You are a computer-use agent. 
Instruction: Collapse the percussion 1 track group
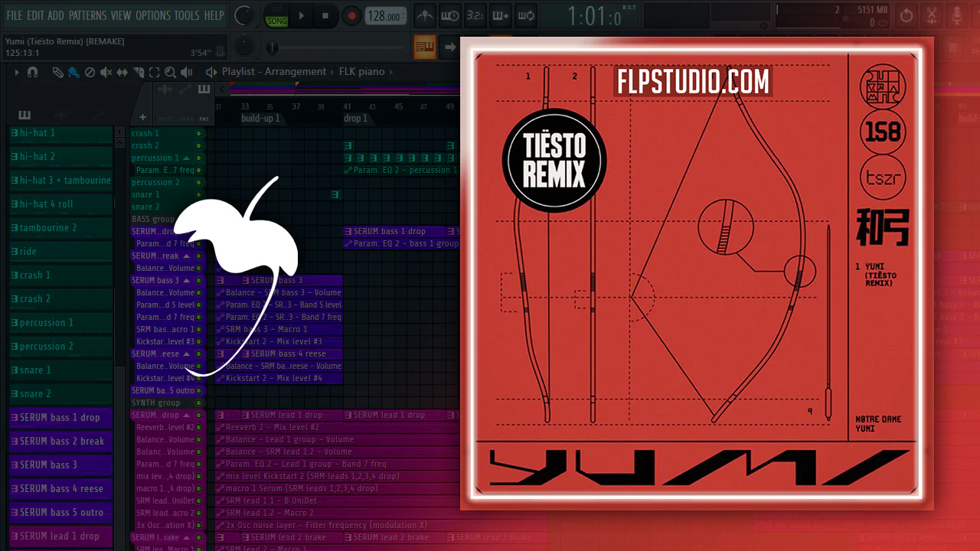tap(187, 158)
